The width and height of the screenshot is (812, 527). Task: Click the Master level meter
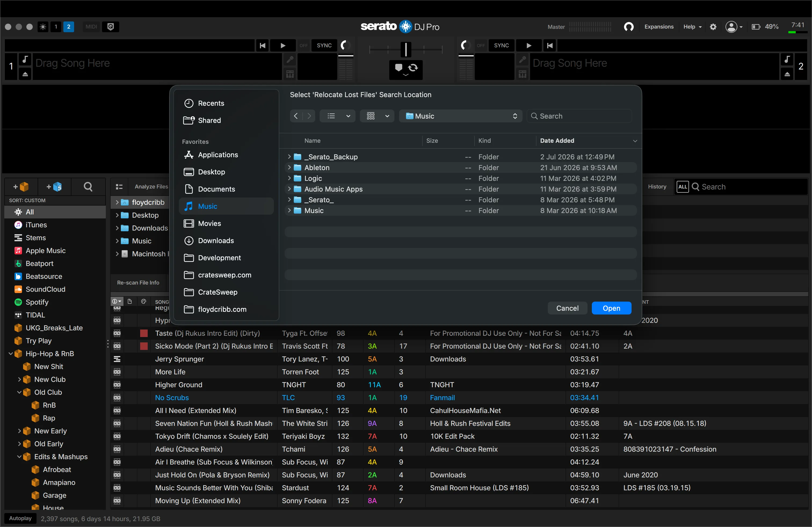click(x=590, y=27)
